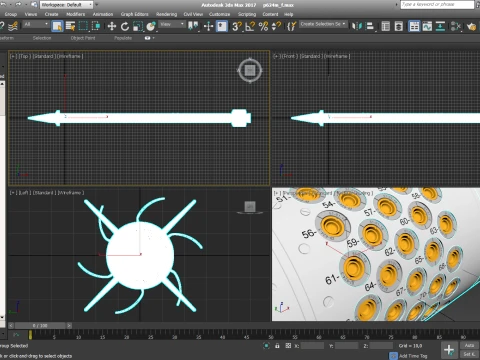The image size is (480, 360).
Task: Click the Mirror tool icon
Action: point(356,26)
